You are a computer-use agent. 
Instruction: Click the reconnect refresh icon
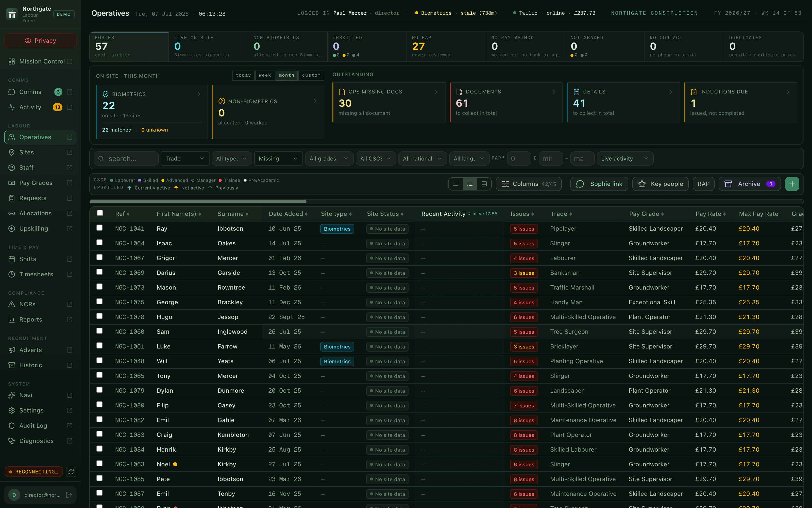click(x=71, y=472)
